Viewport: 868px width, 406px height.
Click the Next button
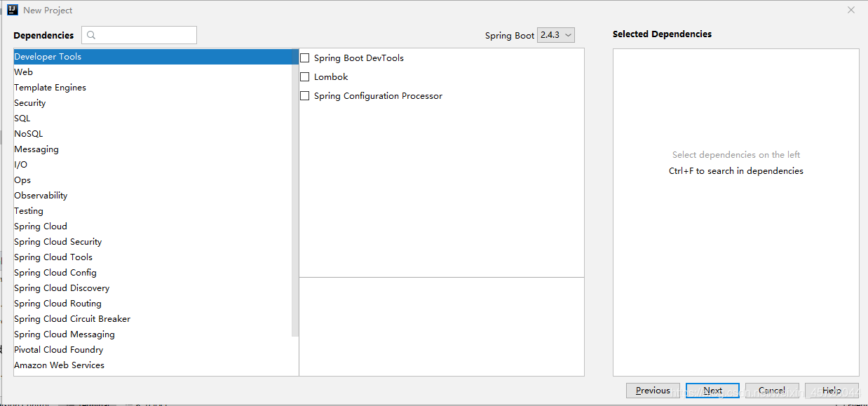click(x=712, y=391)
